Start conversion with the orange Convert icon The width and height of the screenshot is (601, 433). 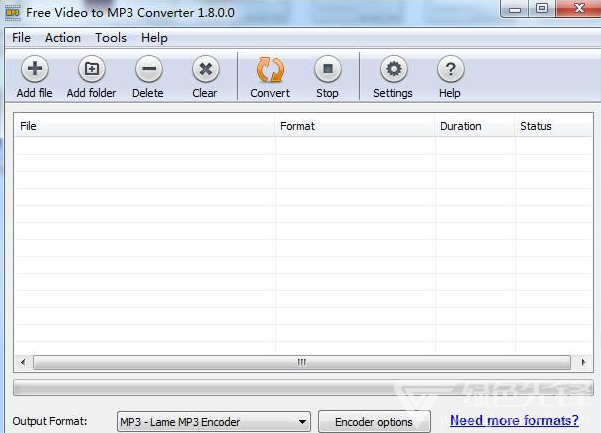pyautogui.click(x=270, y=70)
